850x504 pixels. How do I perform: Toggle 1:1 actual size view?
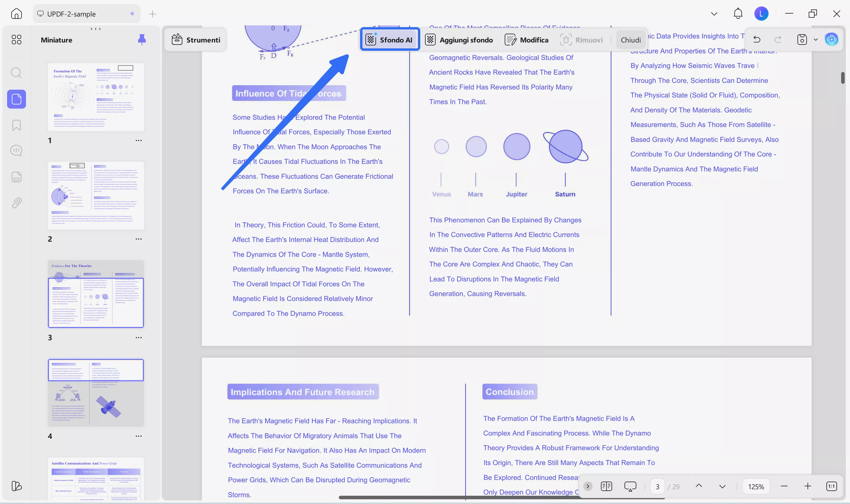click(x=832, y=486)
